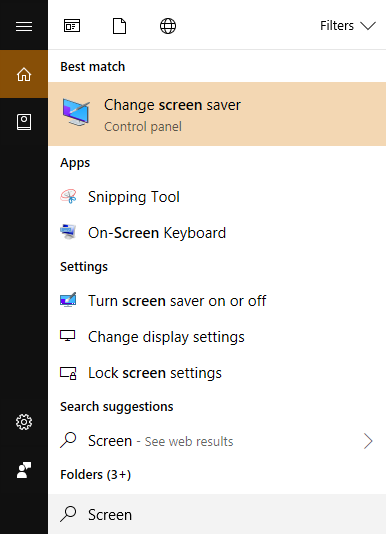Show the Folders (3+) results
The image size is (386, 534).
click(x=95, y=475)
